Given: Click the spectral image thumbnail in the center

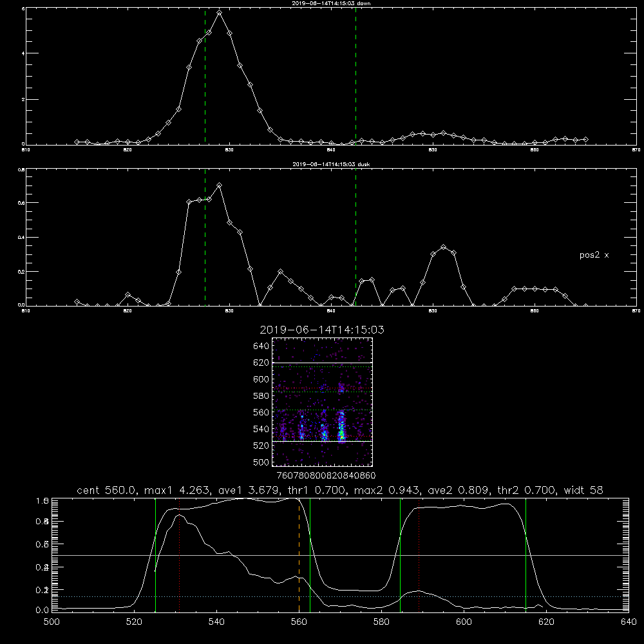Looking at the screenshot, I should pyautogui.click(x=322, y=402).
